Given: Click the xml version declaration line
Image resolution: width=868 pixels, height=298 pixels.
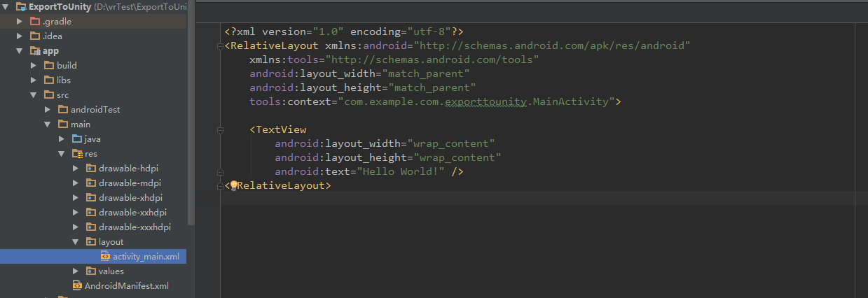Looking at the screenshot, I should pos(344,31).
